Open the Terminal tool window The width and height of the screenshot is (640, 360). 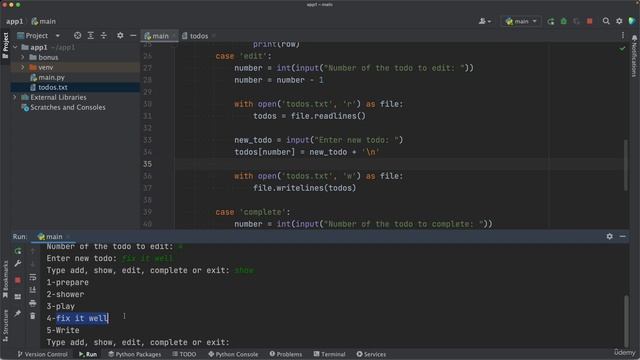(x=329, y=354)
